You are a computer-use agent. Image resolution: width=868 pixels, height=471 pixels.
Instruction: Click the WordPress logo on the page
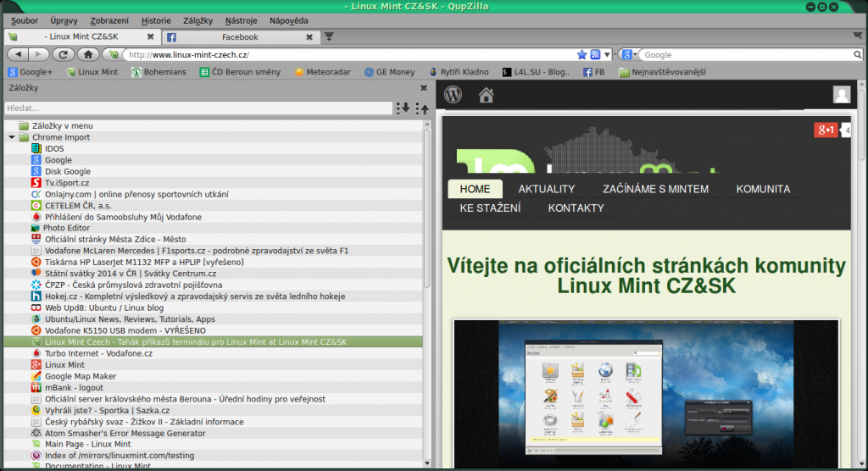point(453,95)
